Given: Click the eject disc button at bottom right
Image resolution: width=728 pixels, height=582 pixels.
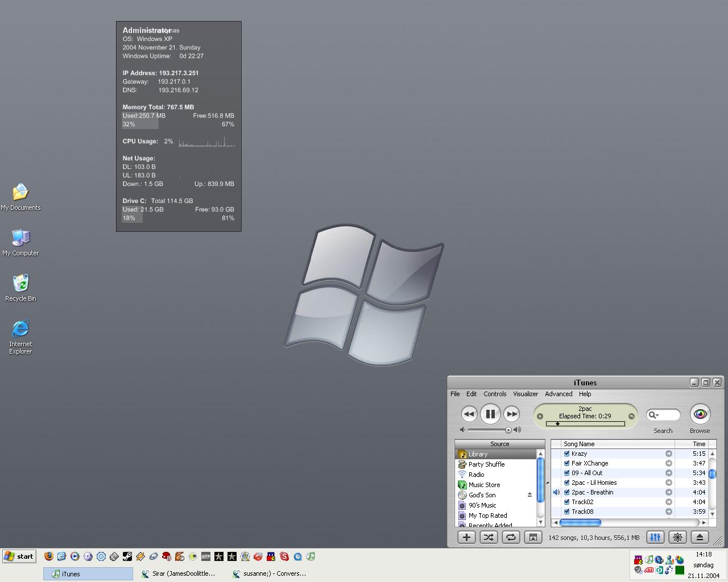Looking at the screenshot, I should [700, 537].
